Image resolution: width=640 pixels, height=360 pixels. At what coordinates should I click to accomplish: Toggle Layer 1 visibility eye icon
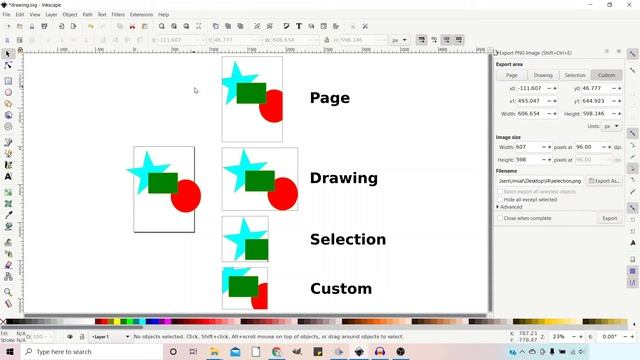pyautogui.click(x=70, y=337)
